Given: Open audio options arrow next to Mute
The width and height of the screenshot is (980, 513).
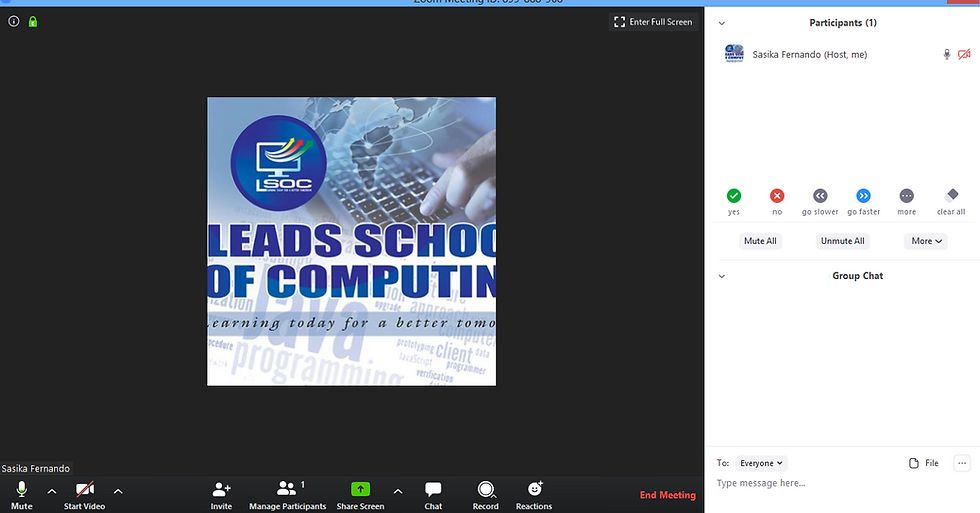Looking at the screenshot, I should point(52,492).
